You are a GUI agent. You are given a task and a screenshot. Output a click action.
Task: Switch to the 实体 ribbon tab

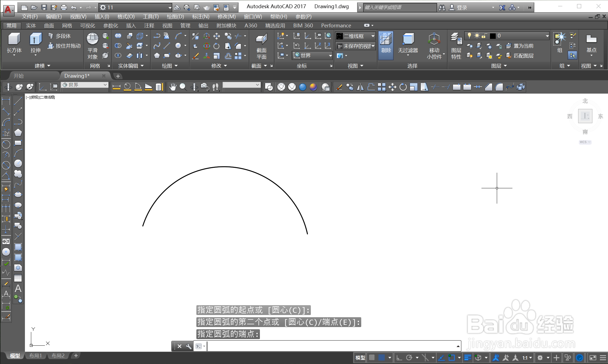[31, 25]
